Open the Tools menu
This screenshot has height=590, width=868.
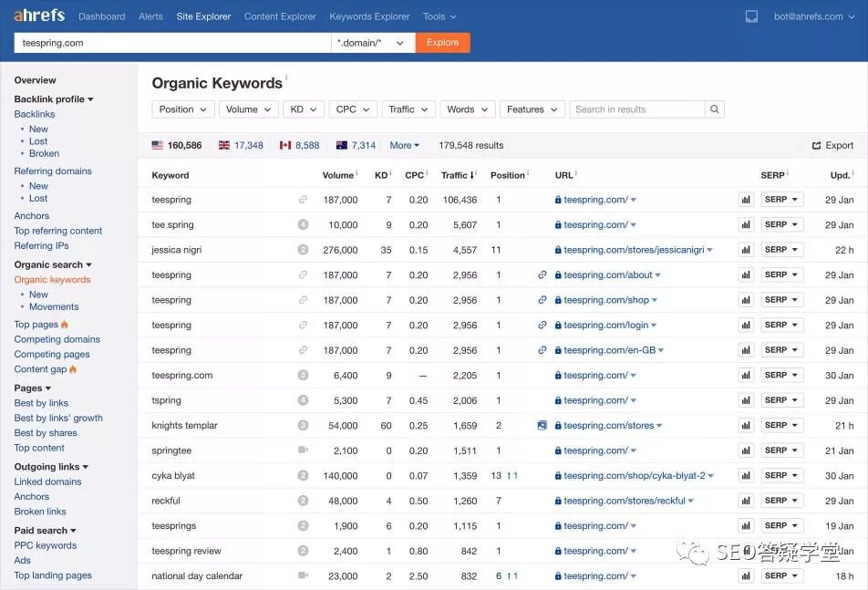coord(439,16)
